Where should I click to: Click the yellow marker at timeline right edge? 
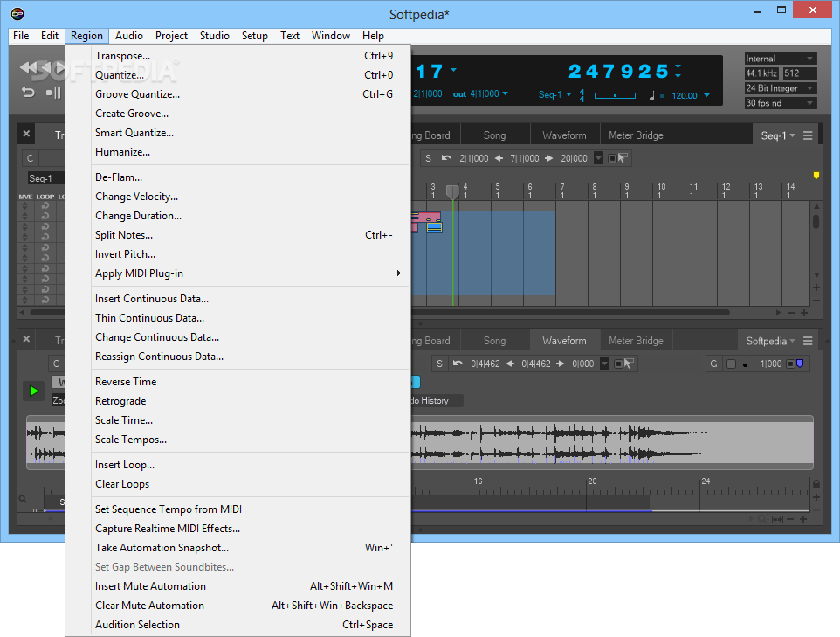(816, 176)
